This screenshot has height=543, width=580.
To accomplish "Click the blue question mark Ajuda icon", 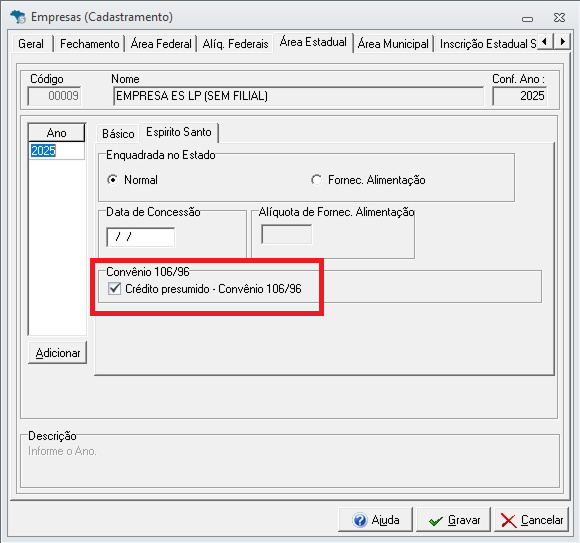I will pyautogui.click(x=360, y=520).
